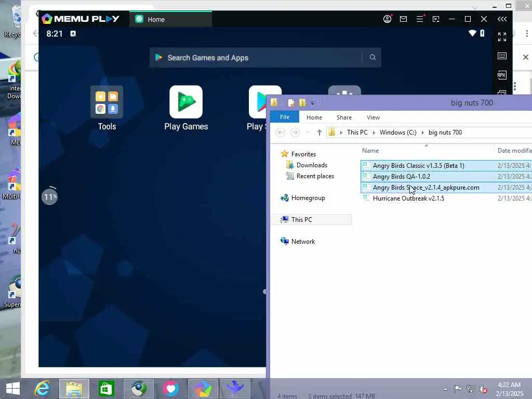Go up one folder level in Explorer
Image resolution: width=532 pixels, height=399 pixels.
320,132
